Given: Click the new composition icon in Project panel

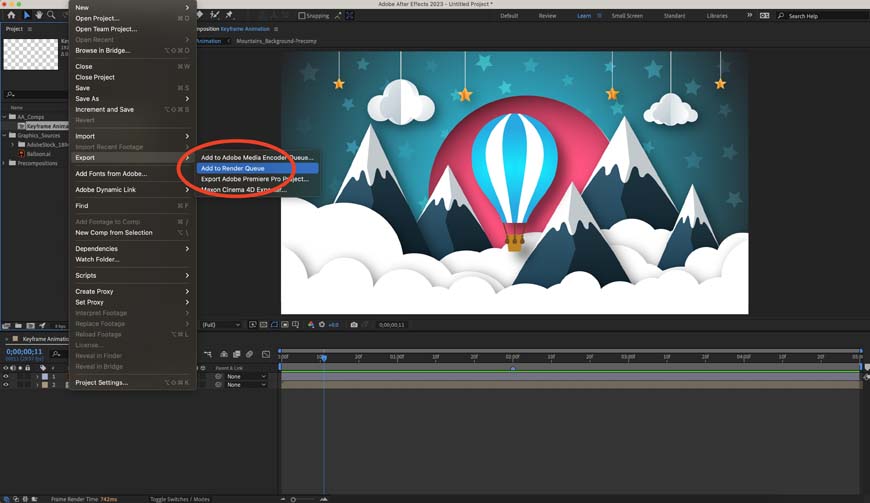Looking at the screenshot, I should pos(31,326).
